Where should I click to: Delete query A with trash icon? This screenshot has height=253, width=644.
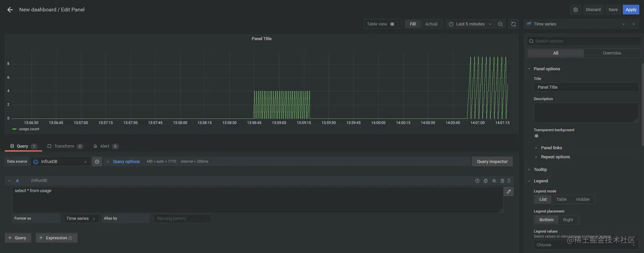pyautogui.click(x=503, y=181)
